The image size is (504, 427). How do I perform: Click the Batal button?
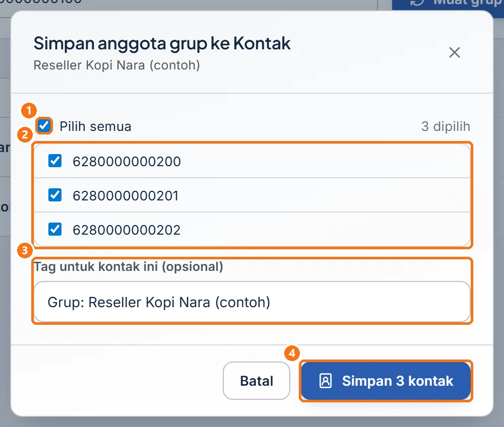(257, 381)
